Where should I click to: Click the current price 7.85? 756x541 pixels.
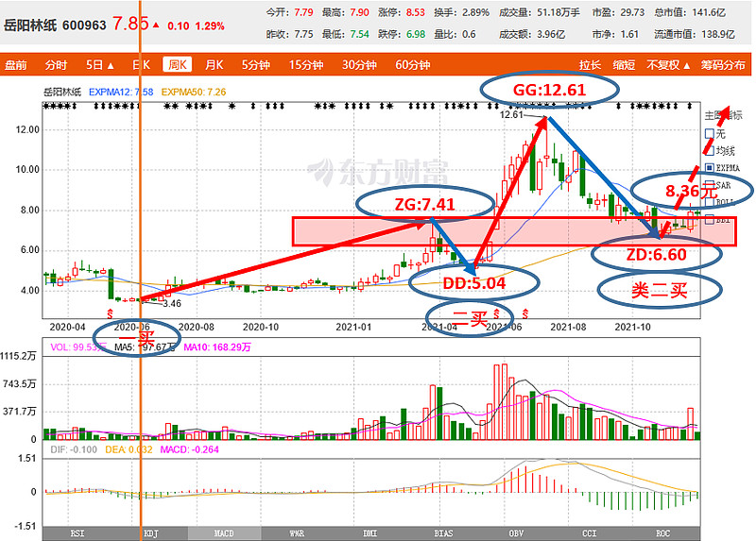(x=130, y=23)
